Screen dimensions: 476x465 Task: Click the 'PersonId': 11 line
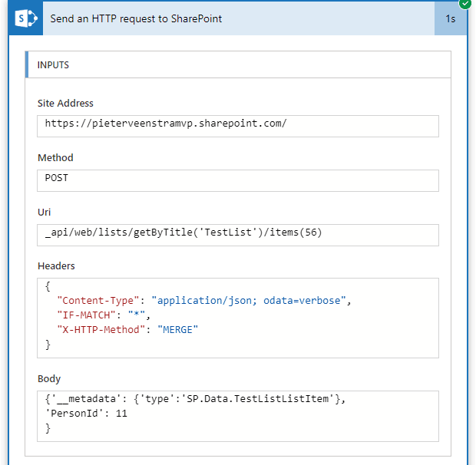(86, 413)
